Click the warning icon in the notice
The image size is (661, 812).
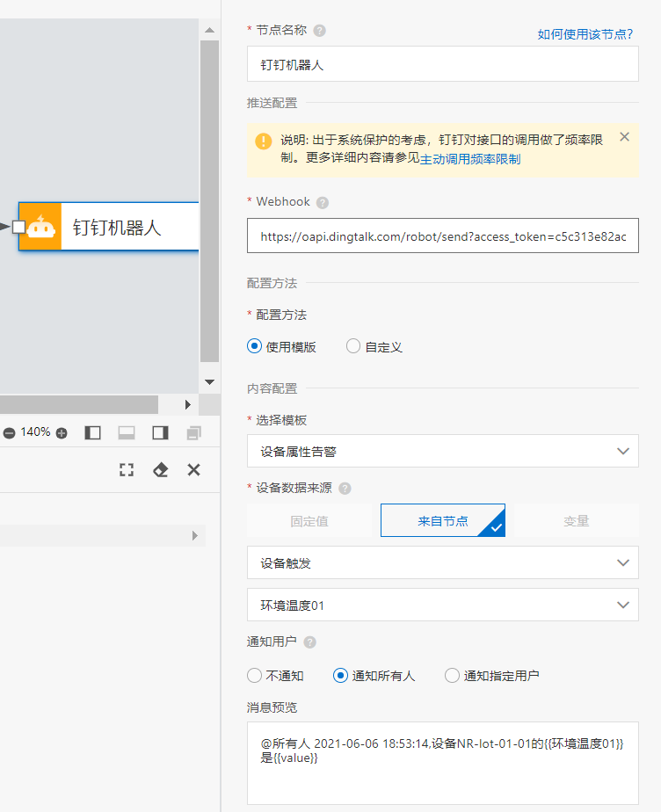tap(264, 141)
